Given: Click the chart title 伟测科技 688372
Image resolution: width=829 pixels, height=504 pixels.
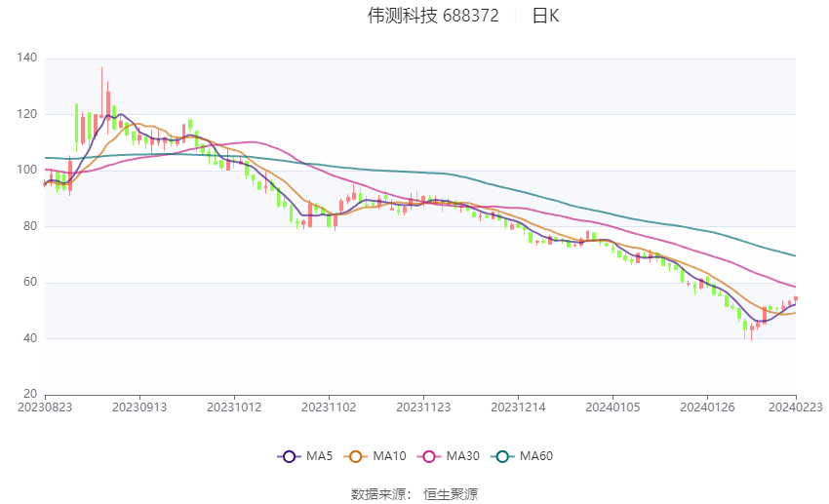Looking at the screenshot, I should coord(433,16).
